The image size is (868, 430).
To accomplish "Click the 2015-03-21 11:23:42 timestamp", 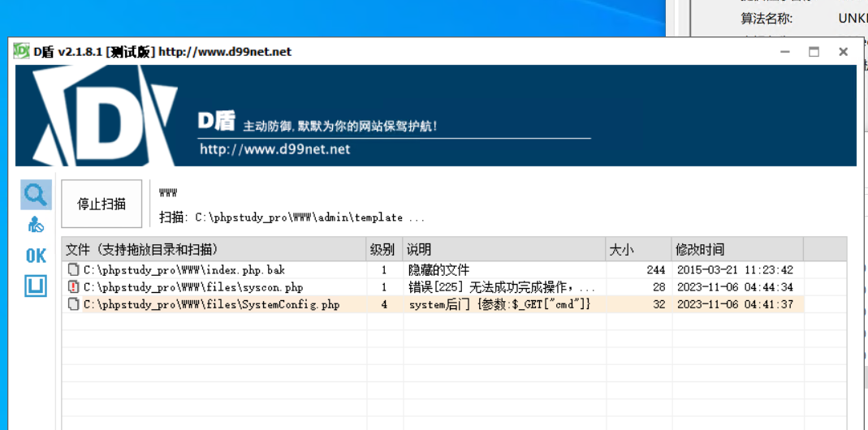I will tap(735, 270).
